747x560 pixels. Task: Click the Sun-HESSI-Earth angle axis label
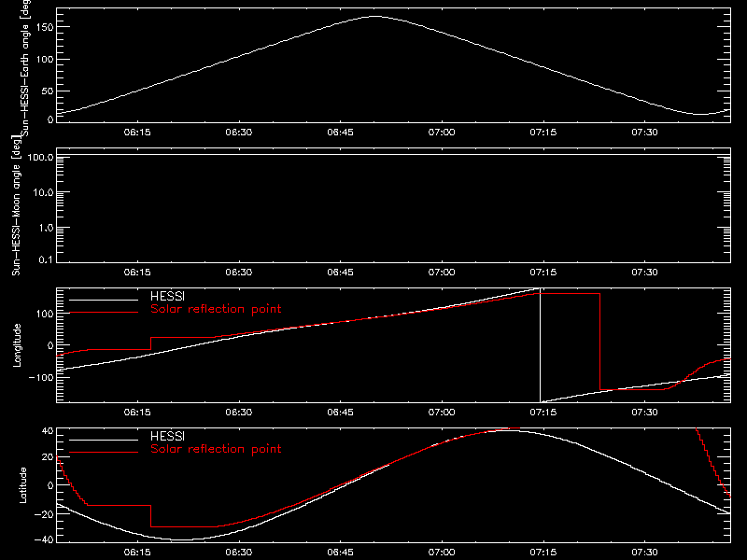(x=25, y=66)
